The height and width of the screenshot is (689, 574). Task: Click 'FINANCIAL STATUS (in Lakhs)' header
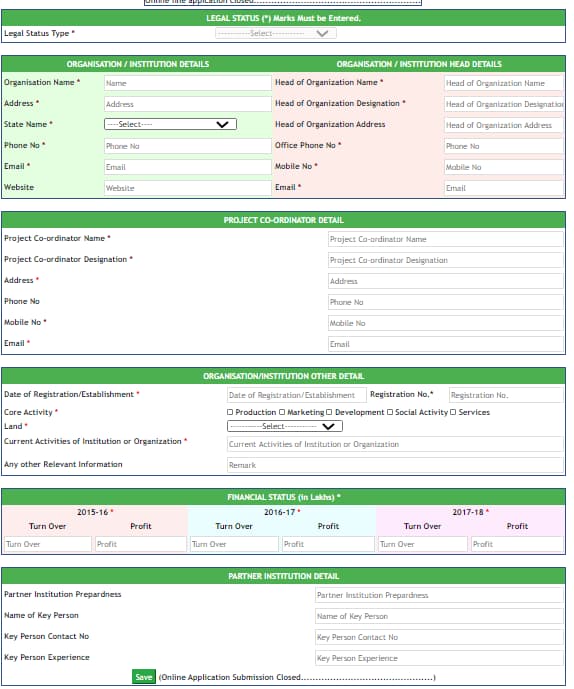click(284, 497)
